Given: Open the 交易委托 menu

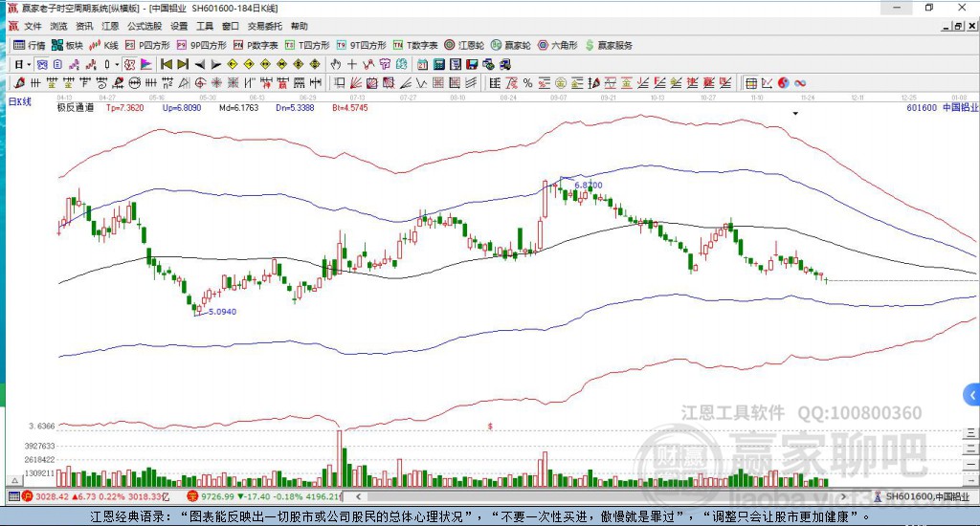Looking at the screenshot, I should click(x=264, y=26).
